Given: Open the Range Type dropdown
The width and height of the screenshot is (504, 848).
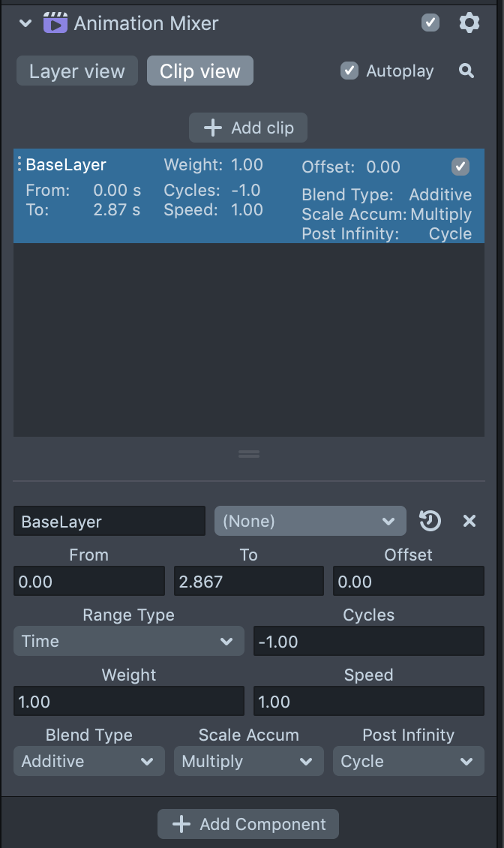Looking at the screenshot, I should [x=128, y=642].
